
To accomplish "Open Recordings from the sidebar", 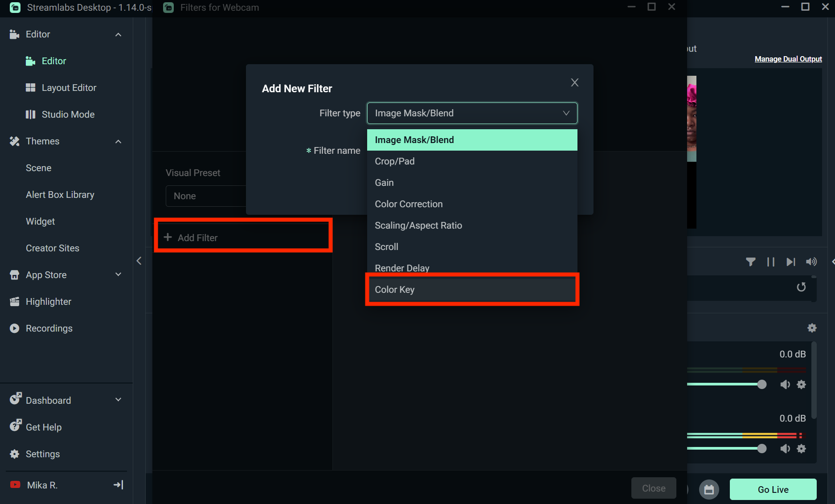I will (49, 328).
